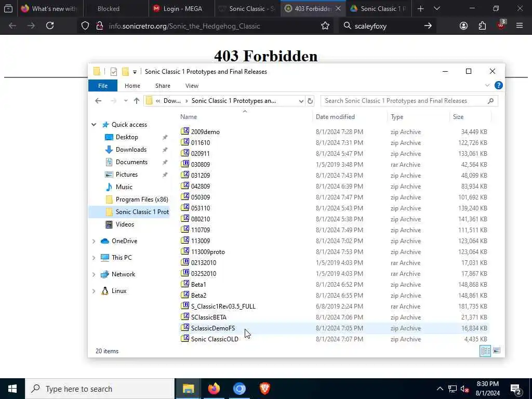Image resolution: width=532 pixels, height=399 pixels.
Task: Expand the This PC tree node
Action: [94, 258]
